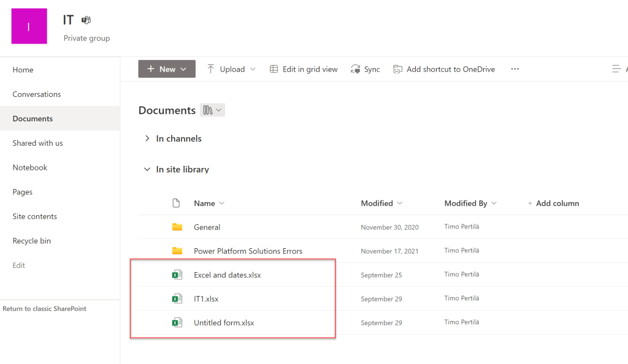Image resolution: width=628 pixels, height=364 pixels.
Task: Open the New dropdown button
Action: click(167, 69)
